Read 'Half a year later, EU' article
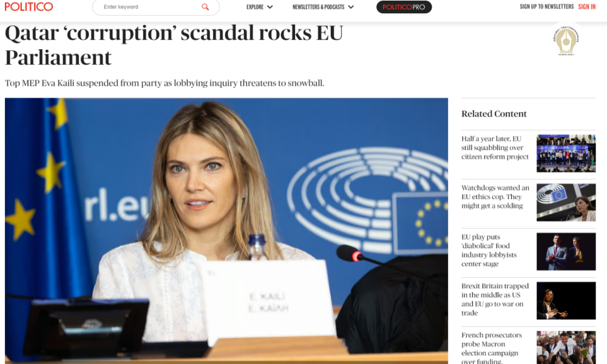The height and width of the screenshot is (364, 607). click(x=495, y=148)
